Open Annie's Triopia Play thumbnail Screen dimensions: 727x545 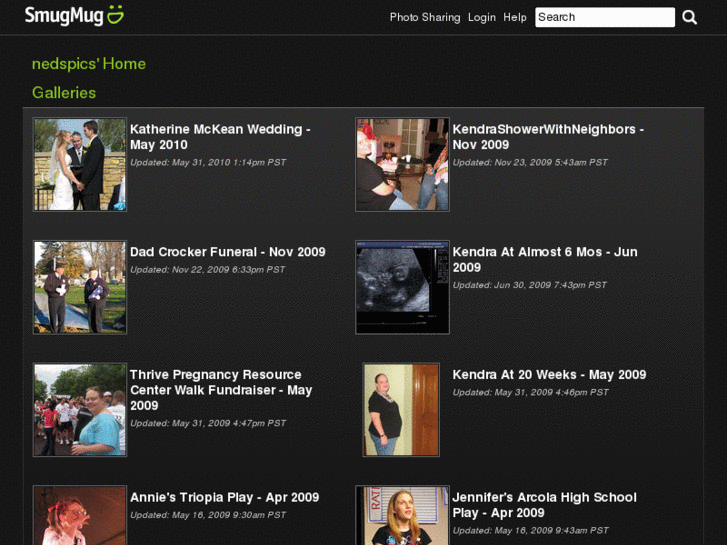pyautogui.click(x=80, y=515)
